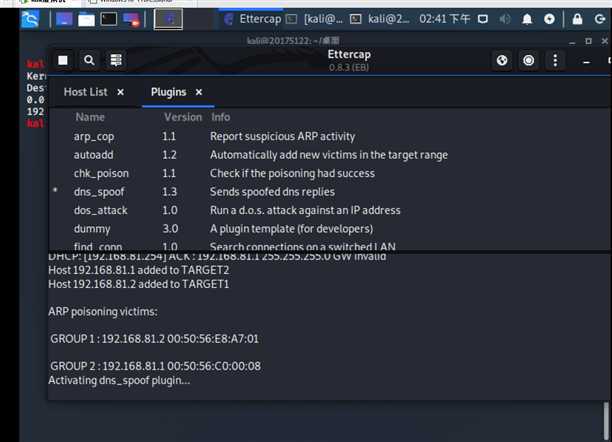Click the terminal window vertical scrollbar
Screen dimensions: 612x442
(606, 421)
